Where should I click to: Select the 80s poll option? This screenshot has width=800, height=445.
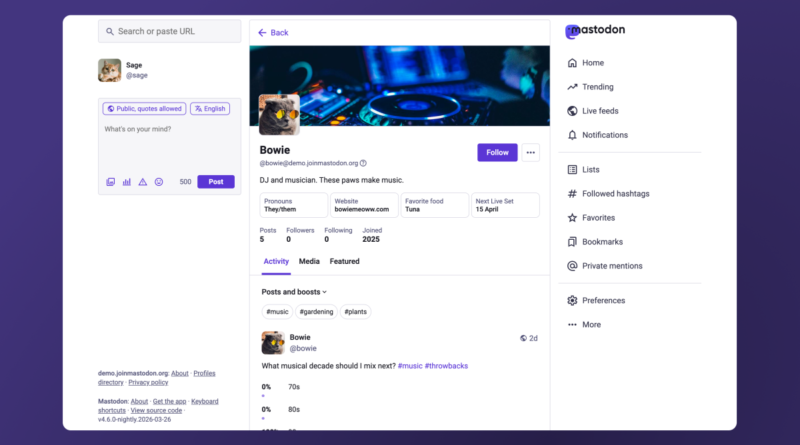point(294,409)
